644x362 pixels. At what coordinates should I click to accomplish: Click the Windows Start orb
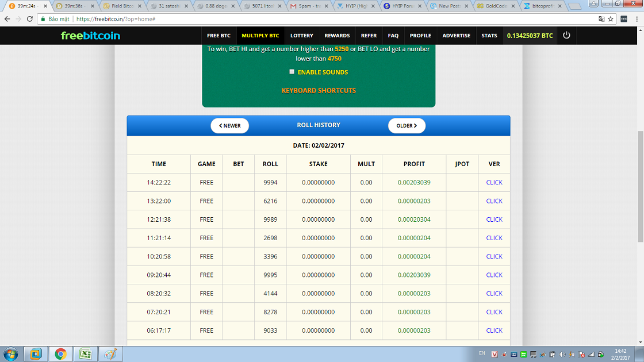10,353
